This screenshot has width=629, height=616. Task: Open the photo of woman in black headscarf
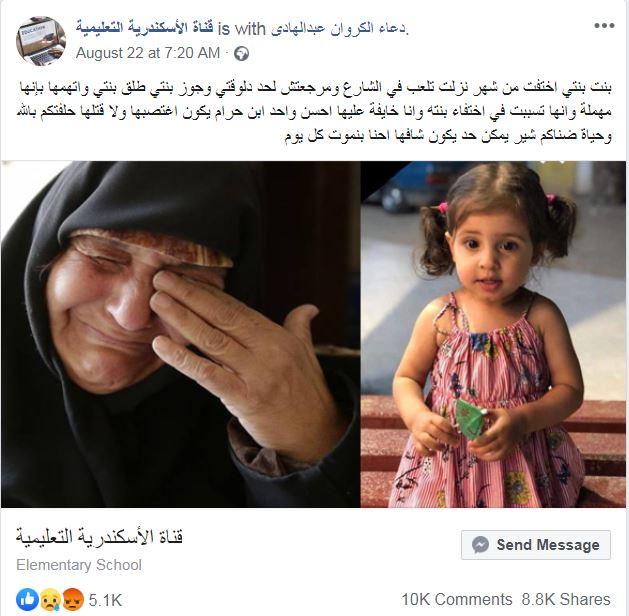point(181,334)
